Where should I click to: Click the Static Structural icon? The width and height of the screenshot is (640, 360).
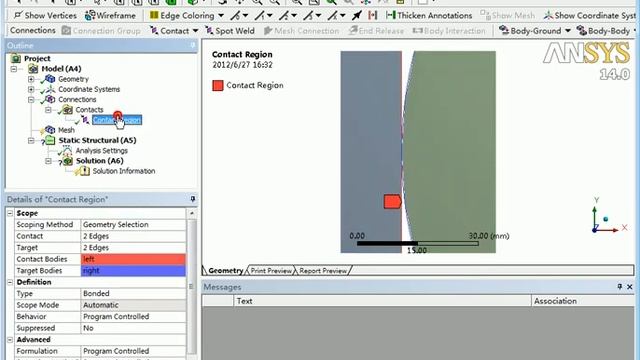[x=50, y=140]
